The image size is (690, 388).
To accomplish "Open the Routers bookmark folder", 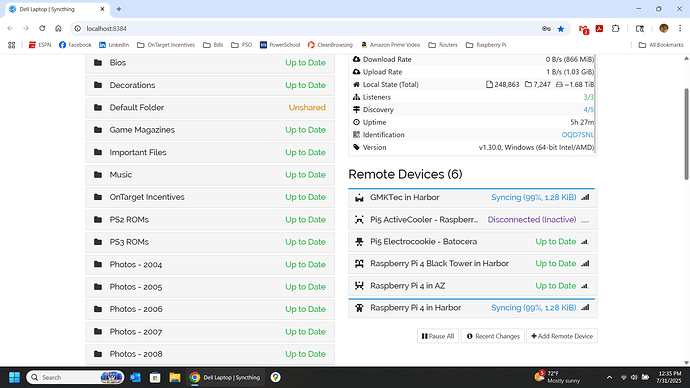I will pyautogui.click(x=443, y=45).
